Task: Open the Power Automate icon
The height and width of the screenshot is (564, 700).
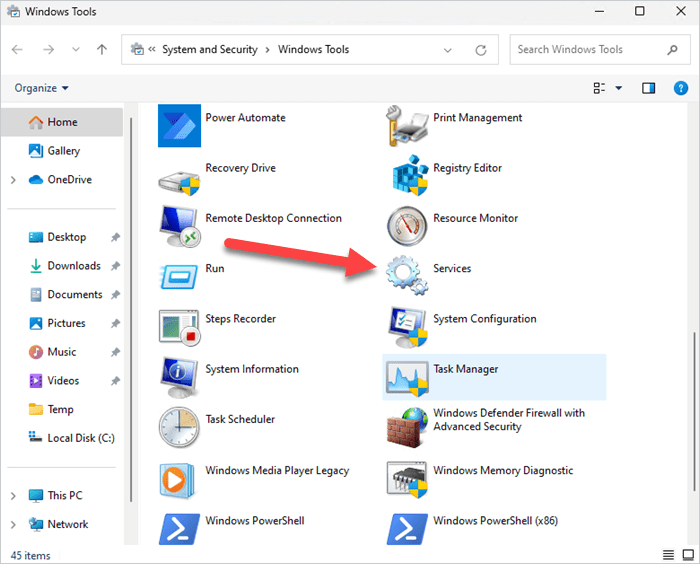Action: 179,125
